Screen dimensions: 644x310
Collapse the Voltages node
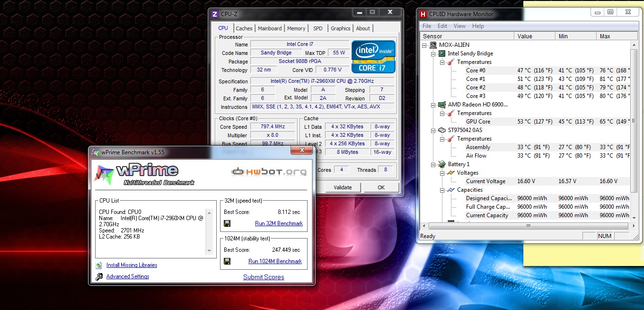click(442, 173)
